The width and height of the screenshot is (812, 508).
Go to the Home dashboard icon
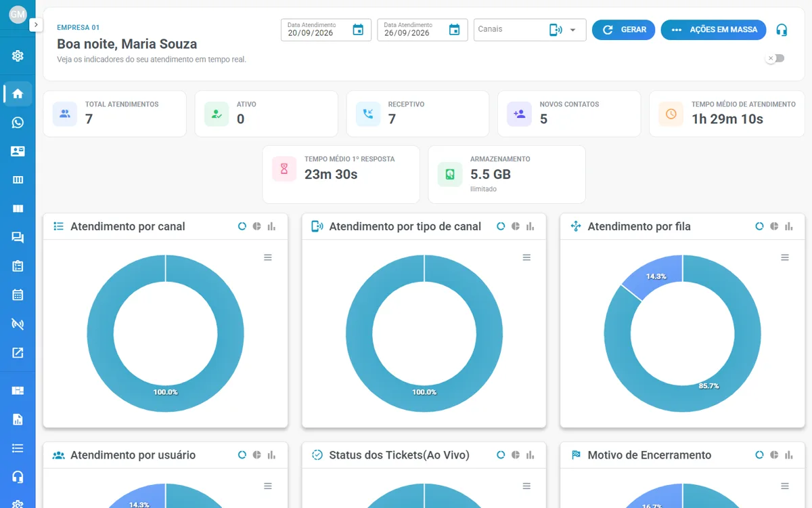pyautogui.click(x=18, y=93)
